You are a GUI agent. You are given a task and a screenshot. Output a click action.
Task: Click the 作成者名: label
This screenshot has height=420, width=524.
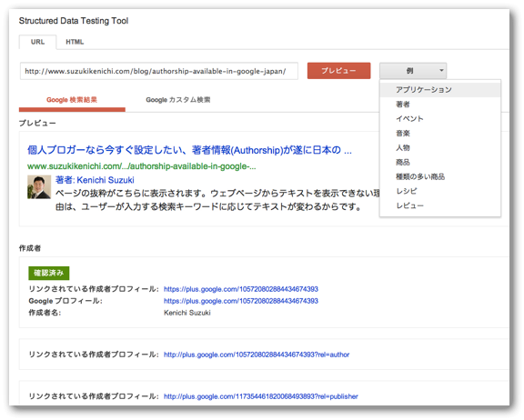click(45, 313)
